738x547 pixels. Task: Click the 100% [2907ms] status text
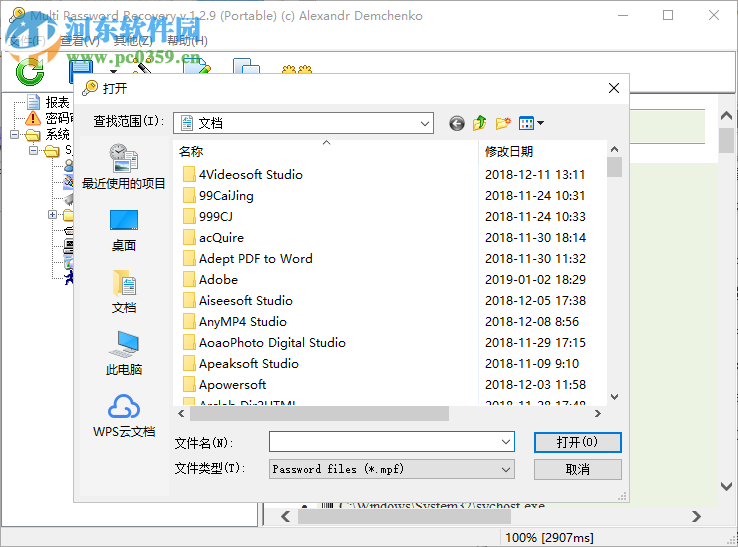coord(549,538)
